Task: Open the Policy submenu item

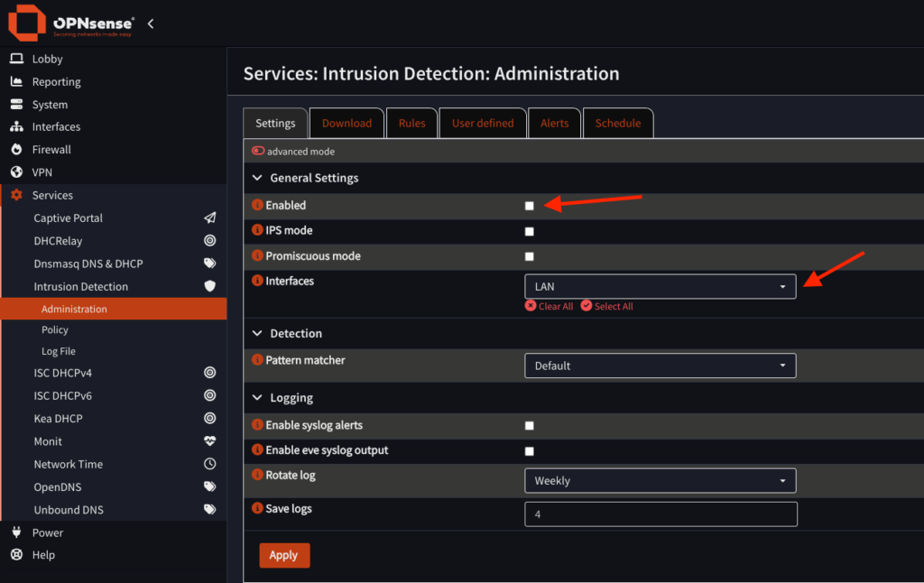Action: [x=55, y=329]
